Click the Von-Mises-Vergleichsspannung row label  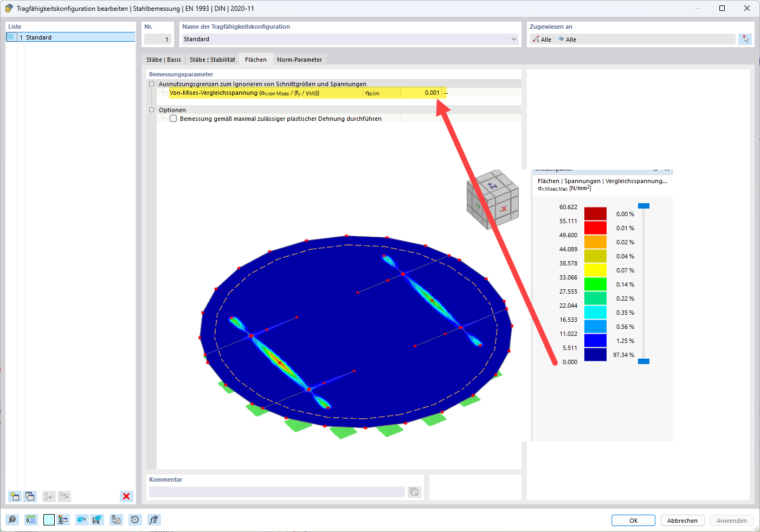(244, 93)
